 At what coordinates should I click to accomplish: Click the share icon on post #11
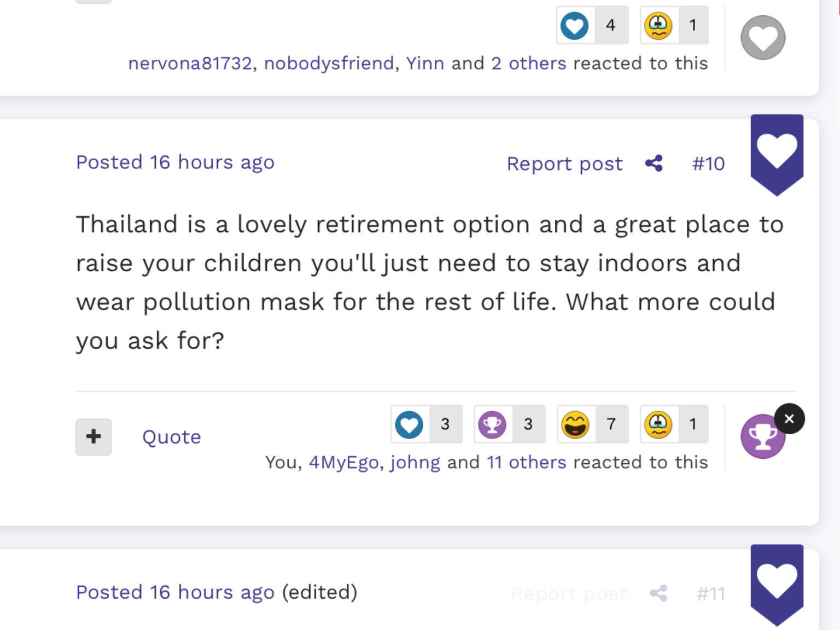coord(658,593)
